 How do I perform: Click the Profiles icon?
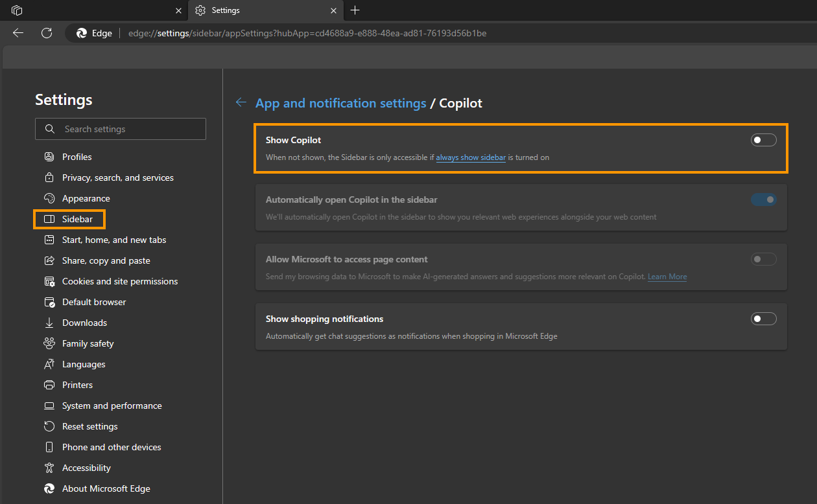[x=49, y=157]
